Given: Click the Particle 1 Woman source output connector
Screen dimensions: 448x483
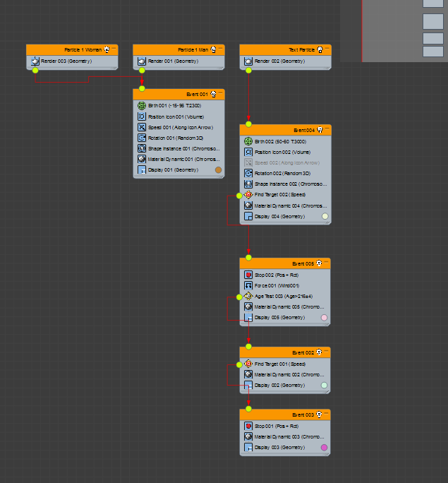Looking at the screenshot, I should [x=35, y=70].
